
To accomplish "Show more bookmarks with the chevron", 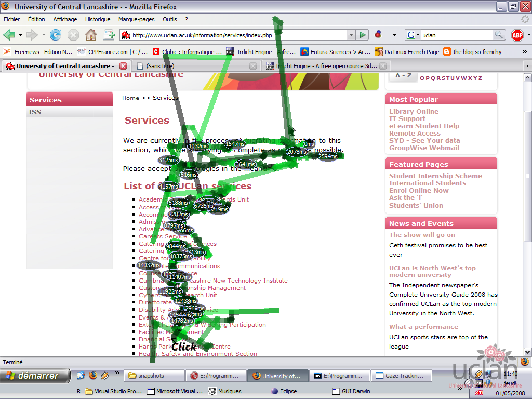I will pos(525,51).
